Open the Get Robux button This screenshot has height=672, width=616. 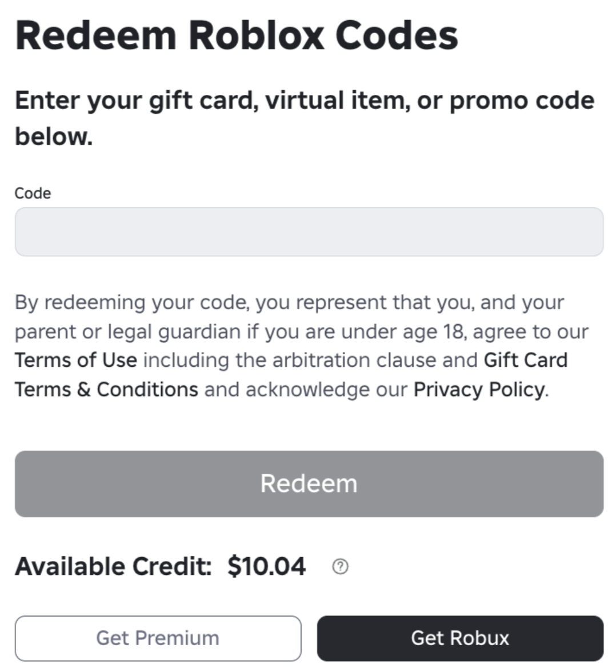click(x=461, y=638)
